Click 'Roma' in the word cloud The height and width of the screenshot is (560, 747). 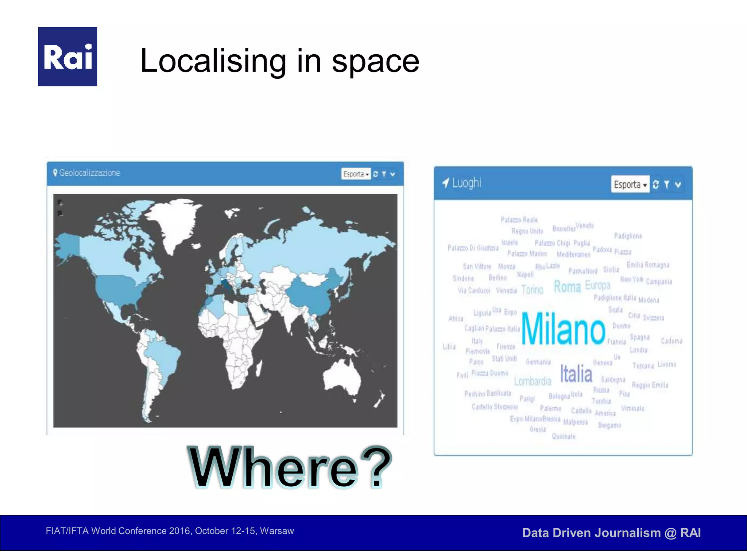pyautogui.click(x=567, y=287)
